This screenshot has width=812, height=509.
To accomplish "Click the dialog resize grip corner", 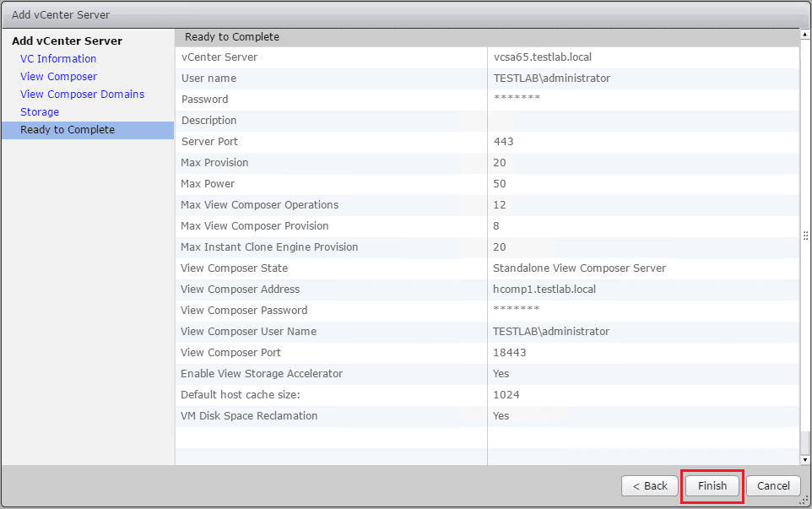I will 806,503.
